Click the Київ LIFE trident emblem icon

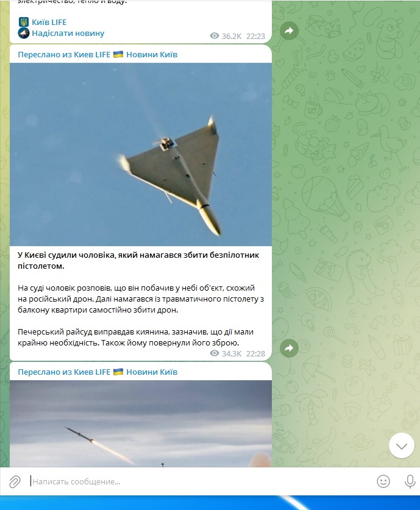23,22
